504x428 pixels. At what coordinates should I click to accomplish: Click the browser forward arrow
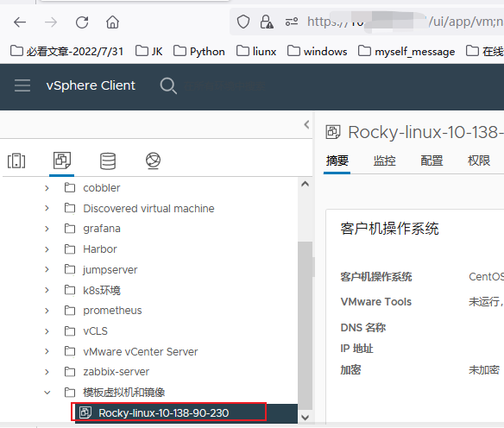pos(51,22)
